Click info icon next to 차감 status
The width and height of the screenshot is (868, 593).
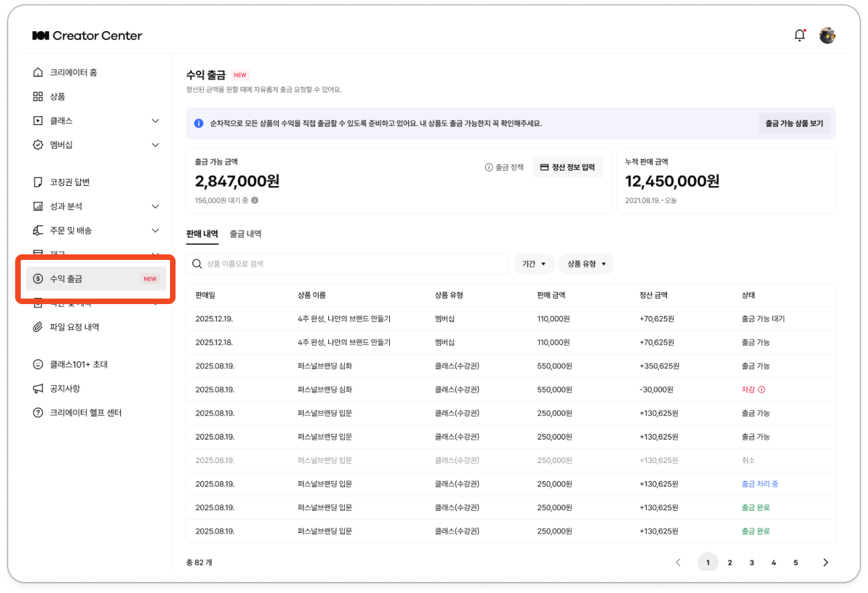tap(762, 390)
